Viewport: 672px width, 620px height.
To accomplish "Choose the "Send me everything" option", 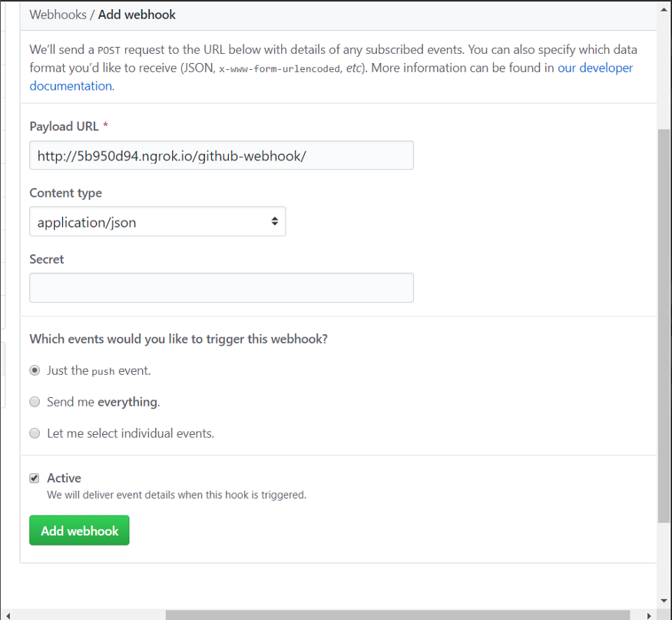I will (x=35, y=402).
